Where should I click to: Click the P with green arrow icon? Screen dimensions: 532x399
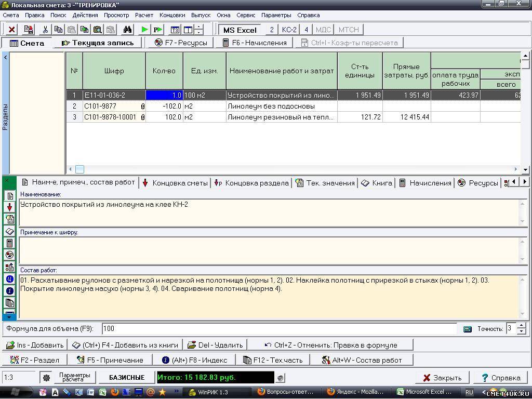[x=158, y=30]
